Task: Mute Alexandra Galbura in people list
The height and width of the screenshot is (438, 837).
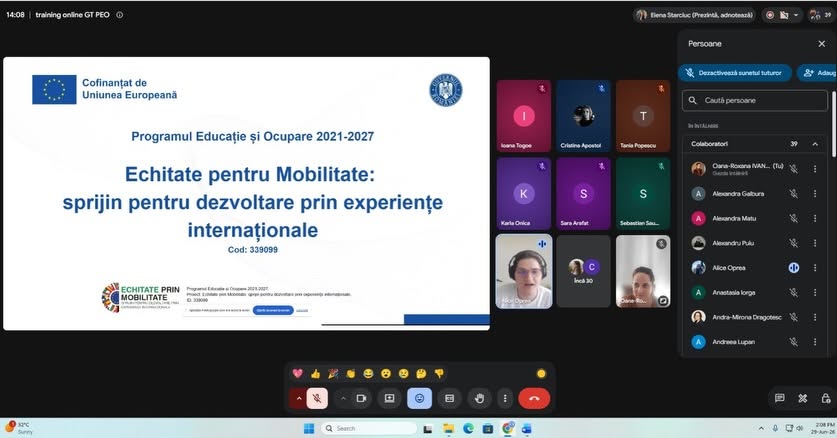Action: coord(794,194)
